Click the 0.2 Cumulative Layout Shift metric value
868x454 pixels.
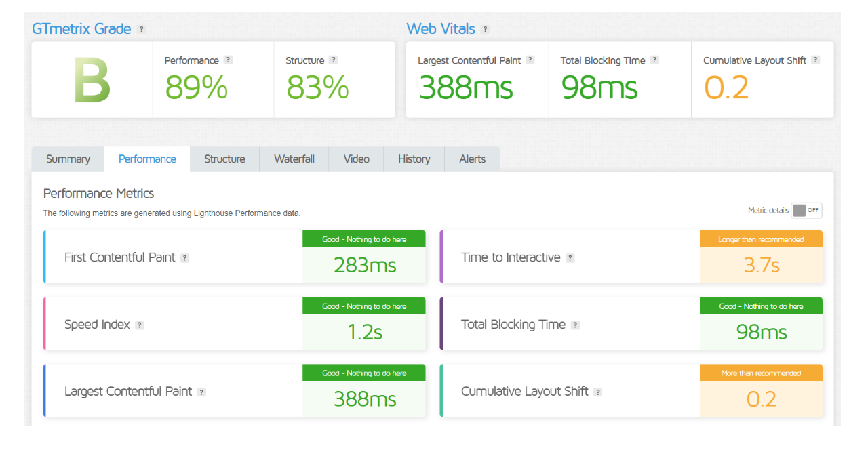coord(762,399)
